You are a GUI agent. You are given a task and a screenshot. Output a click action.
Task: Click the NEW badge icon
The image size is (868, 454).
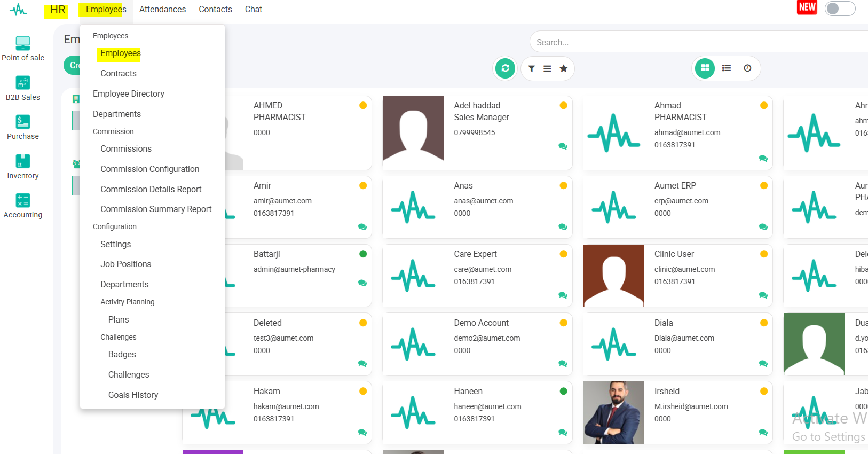pyautogui.click(x=807, y=7)
